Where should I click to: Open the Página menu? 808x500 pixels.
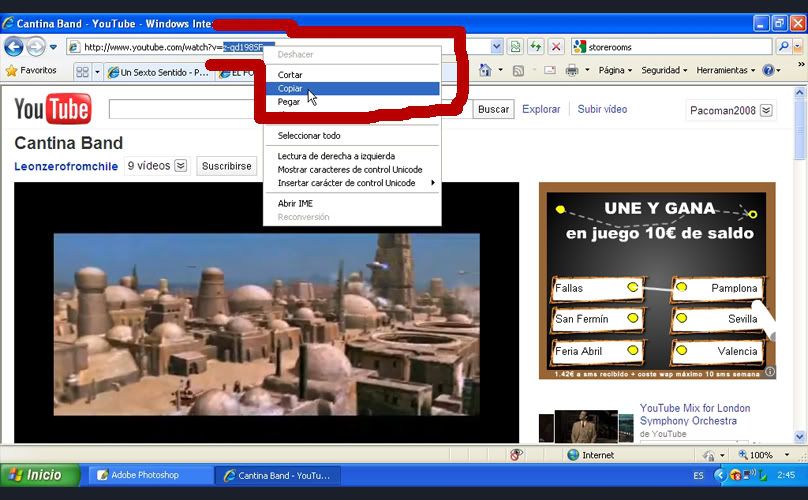[615, 70]
